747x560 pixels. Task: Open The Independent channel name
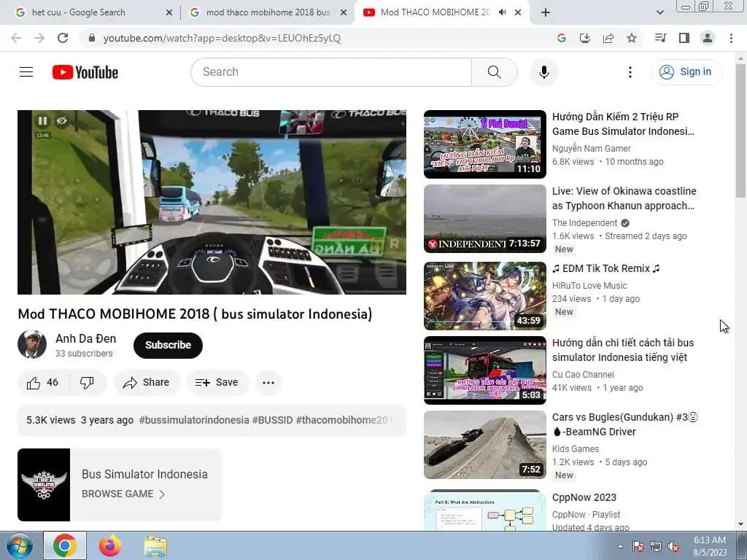click(x=584, y=223)
